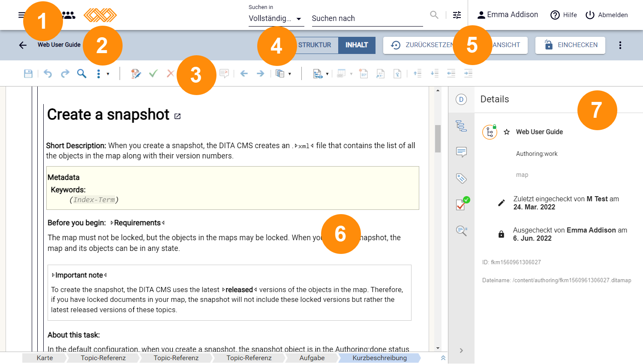Viewport: 643px width, 364px height.
Task: Redo the last undone edit
Action: (65, 74)
